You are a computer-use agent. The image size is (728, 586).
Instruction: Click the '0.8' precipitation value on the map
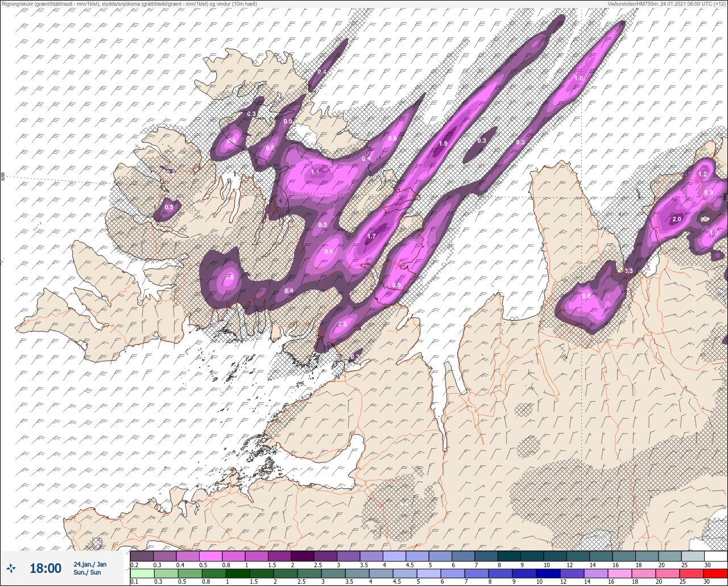[x=586, y=296]
